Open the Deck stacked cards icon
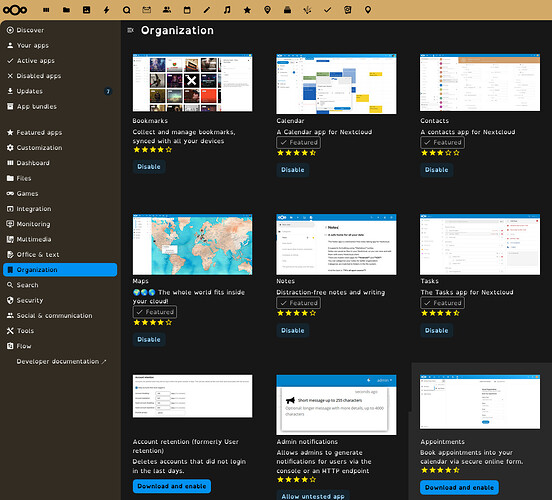This screenshot has width=552, height=500. (x=287, y=10)
